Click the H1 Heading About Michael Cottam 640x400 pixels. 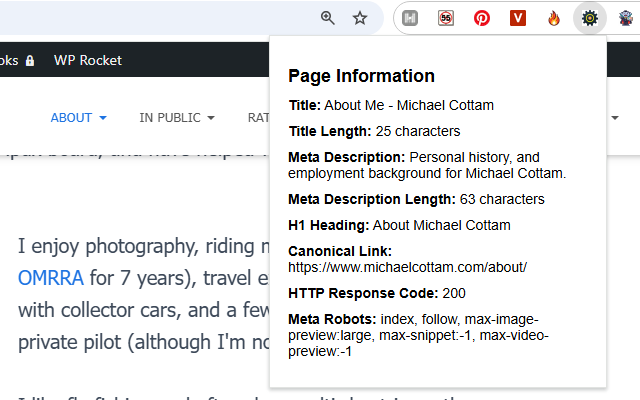(399, 225)
